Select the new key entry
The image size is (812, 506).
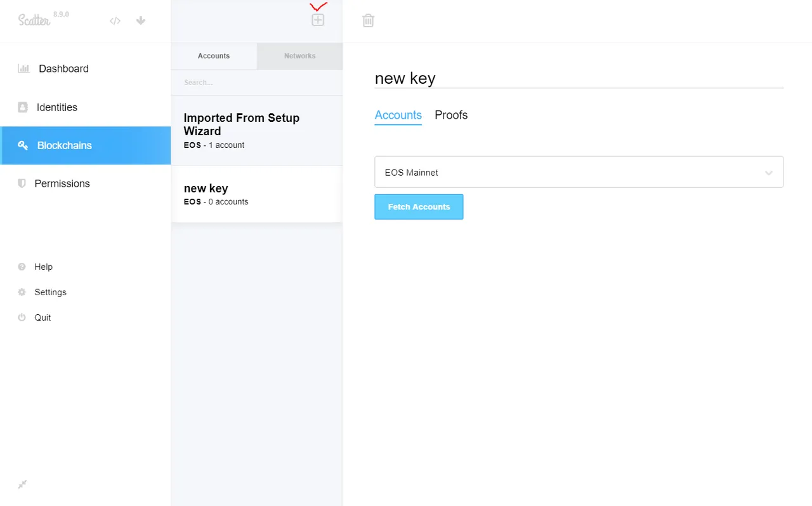(257, 194)
